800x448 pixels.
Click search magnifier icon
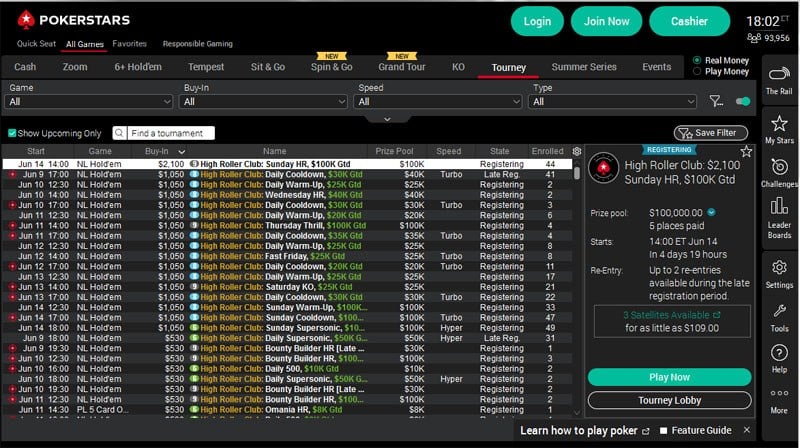click(119, 133)
